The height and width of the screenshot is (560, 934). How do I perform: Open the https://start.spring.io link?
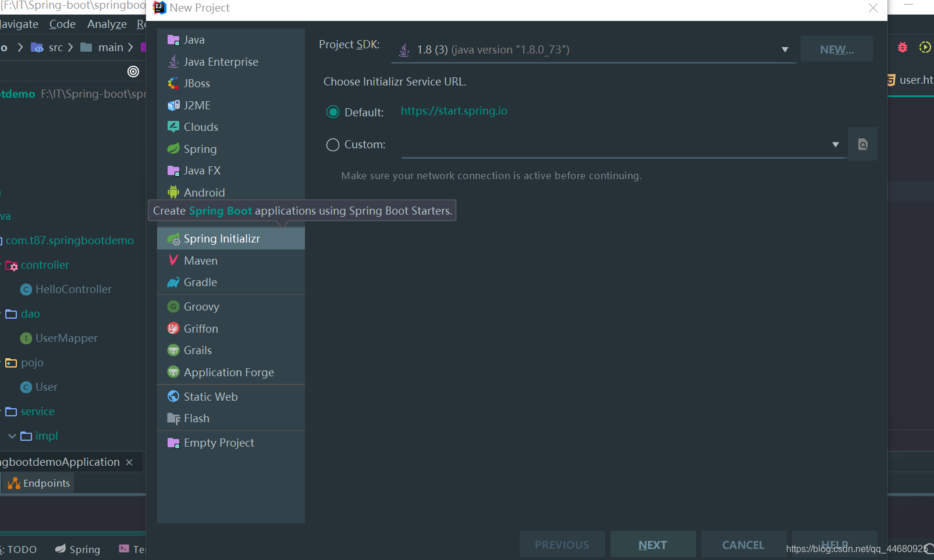454,110
